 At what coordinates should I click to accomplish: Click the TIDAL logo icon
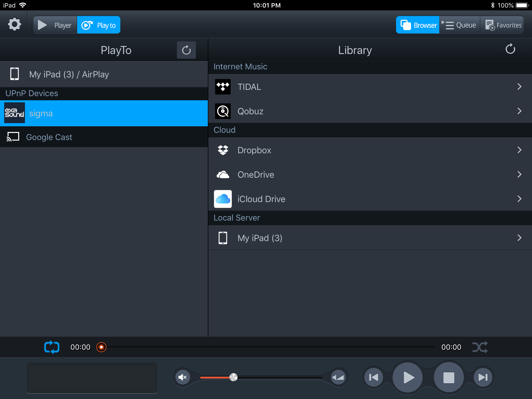pos(223,87)
